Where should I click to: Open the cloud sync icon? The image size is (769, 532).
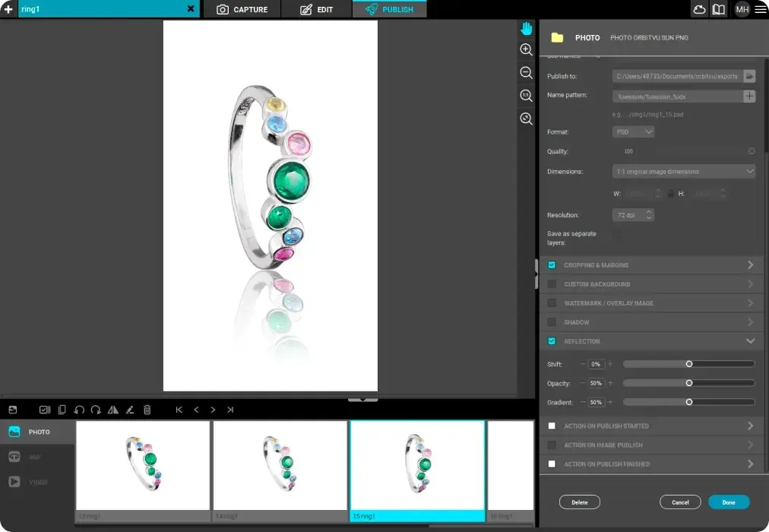[x=699, y=9]
